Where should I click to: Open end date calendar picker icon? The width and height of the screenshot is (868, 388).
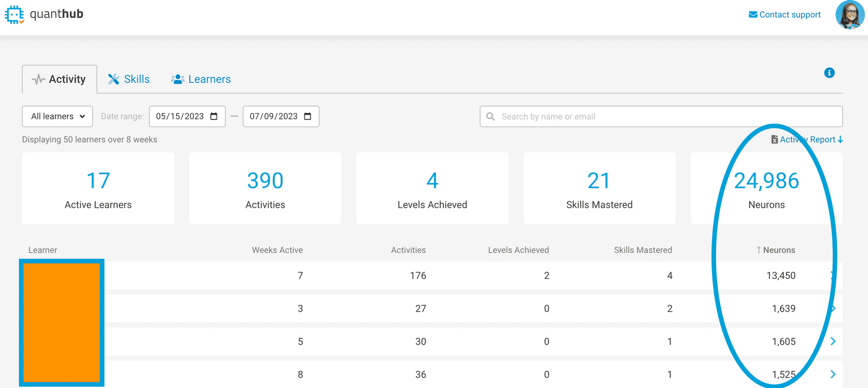pos(308,116)
